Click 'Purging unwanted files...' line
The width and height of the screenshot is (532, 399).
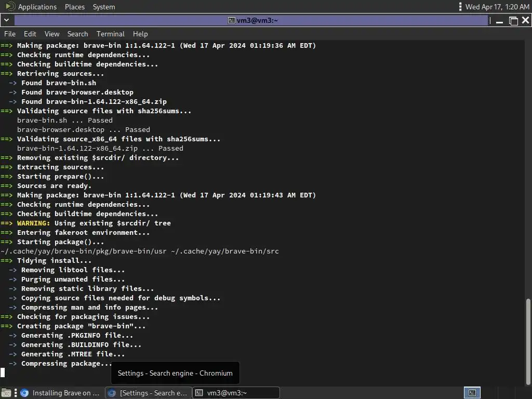(73, 279)
